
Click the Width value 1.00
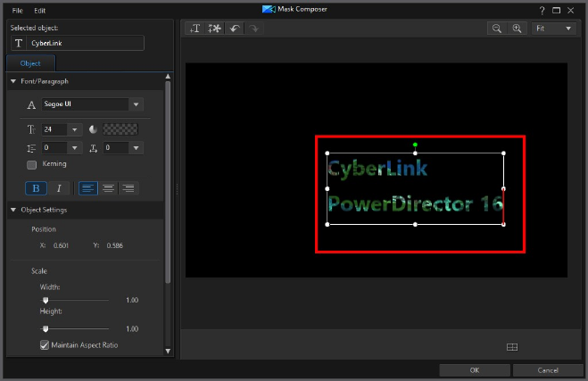coord(132,300)
